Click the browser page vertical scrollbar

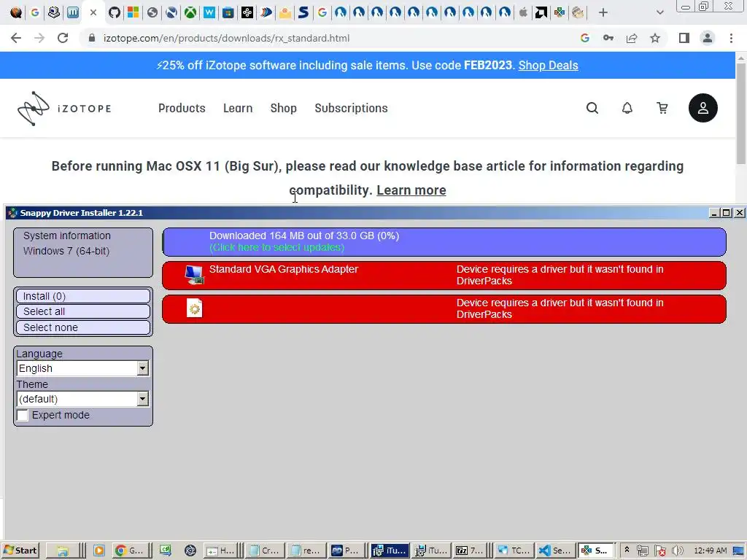741,114
